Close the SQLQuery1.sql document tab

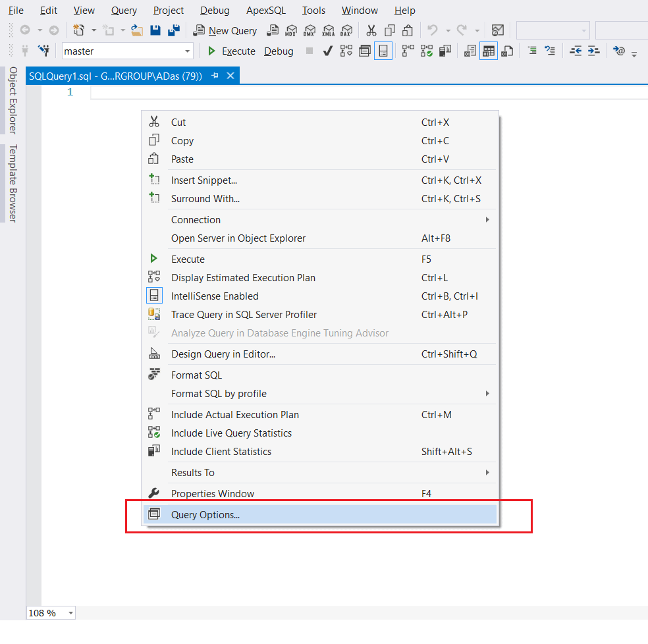point(230,76)
